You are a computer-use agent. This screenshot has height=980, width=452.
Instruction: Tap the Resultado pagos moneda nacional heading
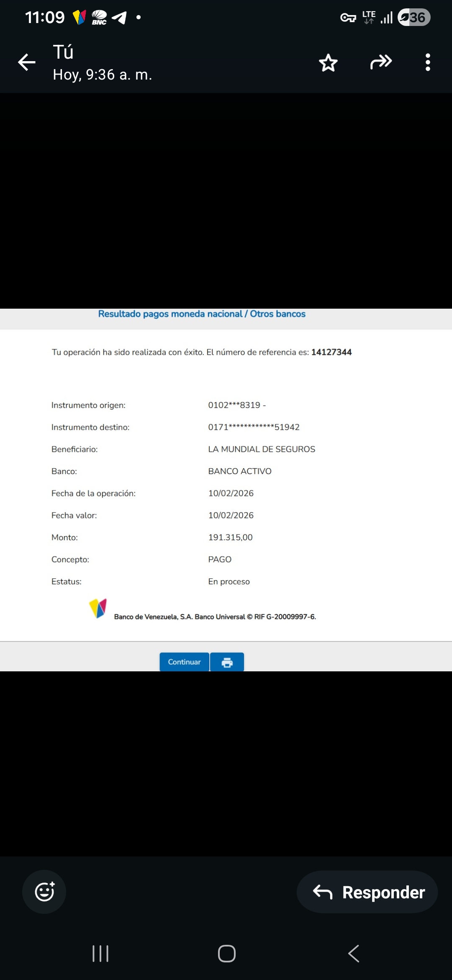tap(202, 314)
